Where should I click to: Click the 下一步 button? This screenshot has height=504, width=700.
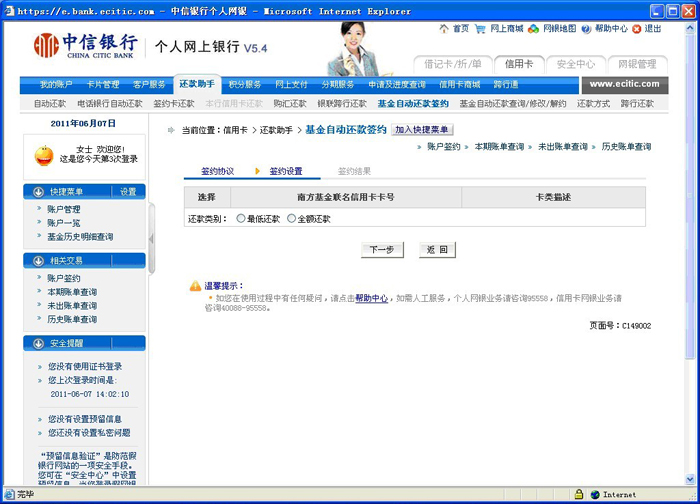(381, 249)
